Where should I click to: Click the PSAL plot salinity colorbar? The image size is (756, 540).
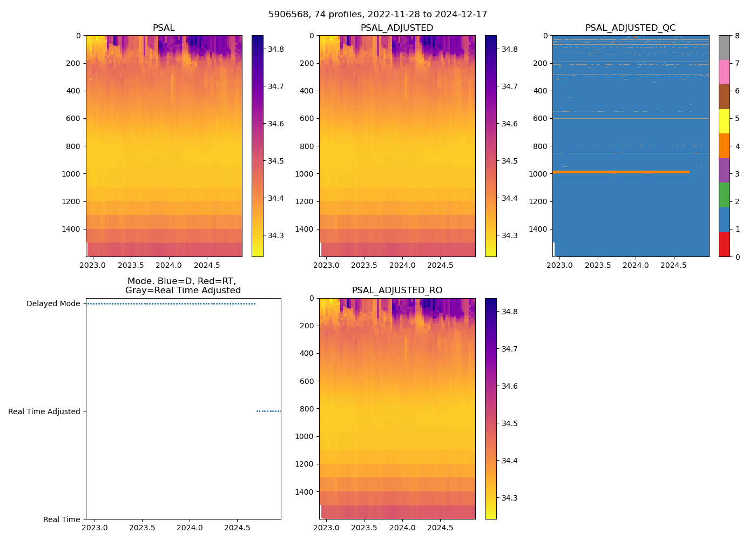coord(257,146)
